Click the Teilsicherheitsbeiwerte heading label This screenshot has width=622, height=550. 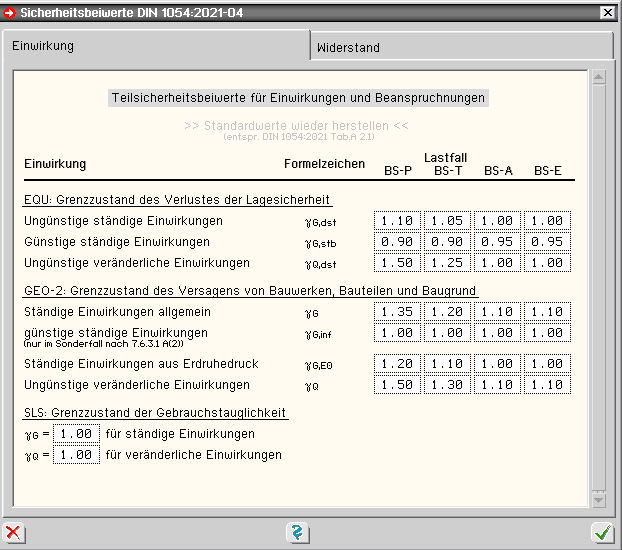297,98
